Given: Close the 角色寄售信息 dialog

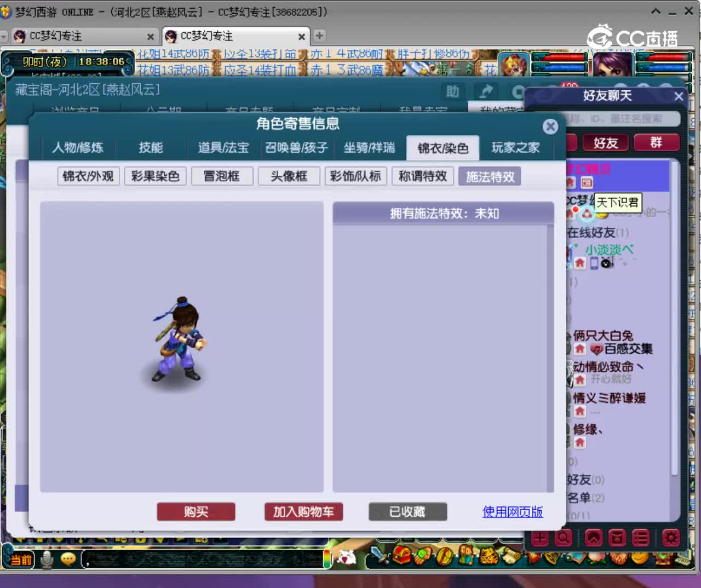Looking at the screenshot, I should [550, 126].
